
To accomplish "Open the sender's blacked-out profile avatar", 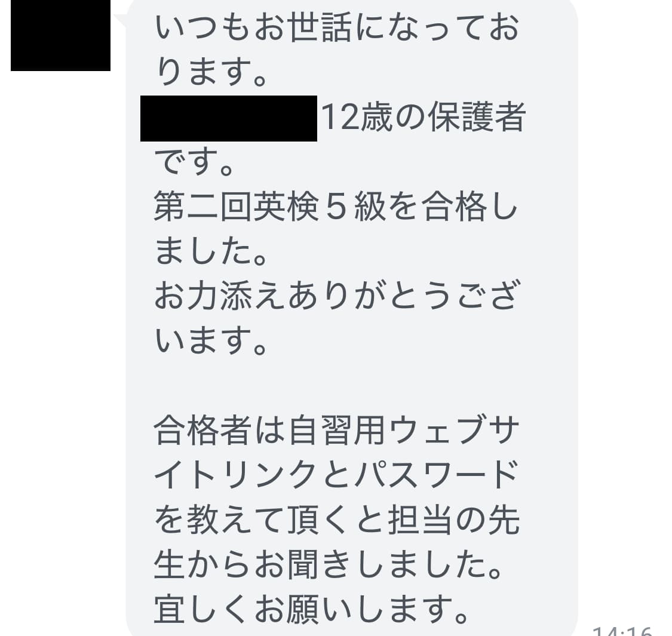I will [x=60, y=35].
